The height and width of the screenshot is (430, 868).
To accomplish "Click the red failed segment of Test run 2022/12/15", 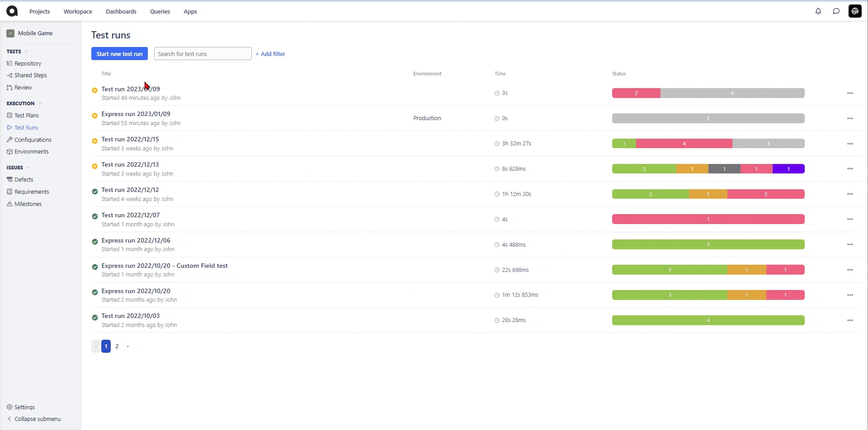I will 684,144.
